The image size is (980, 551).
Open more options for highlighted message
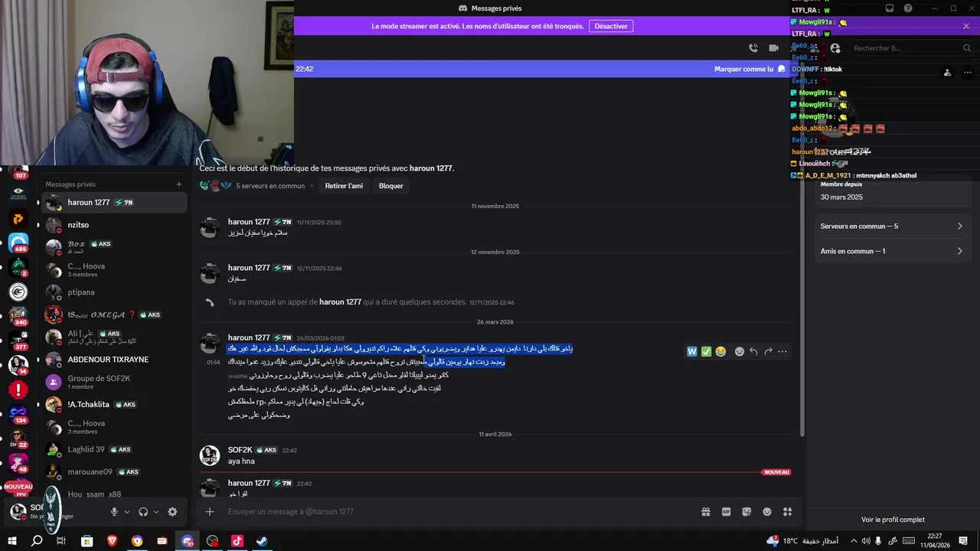[782, 351]
